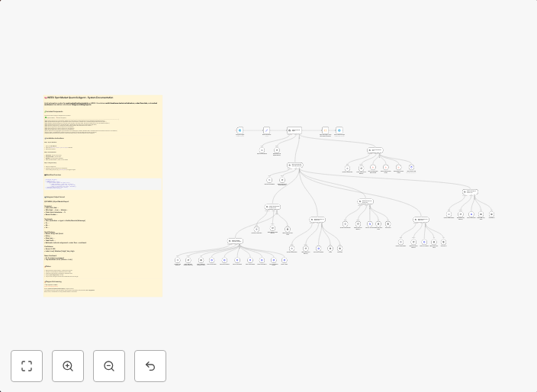The image size is (537, 392).
Task: Click the System Documentation sticky note title
Action: tap(80, 98)
